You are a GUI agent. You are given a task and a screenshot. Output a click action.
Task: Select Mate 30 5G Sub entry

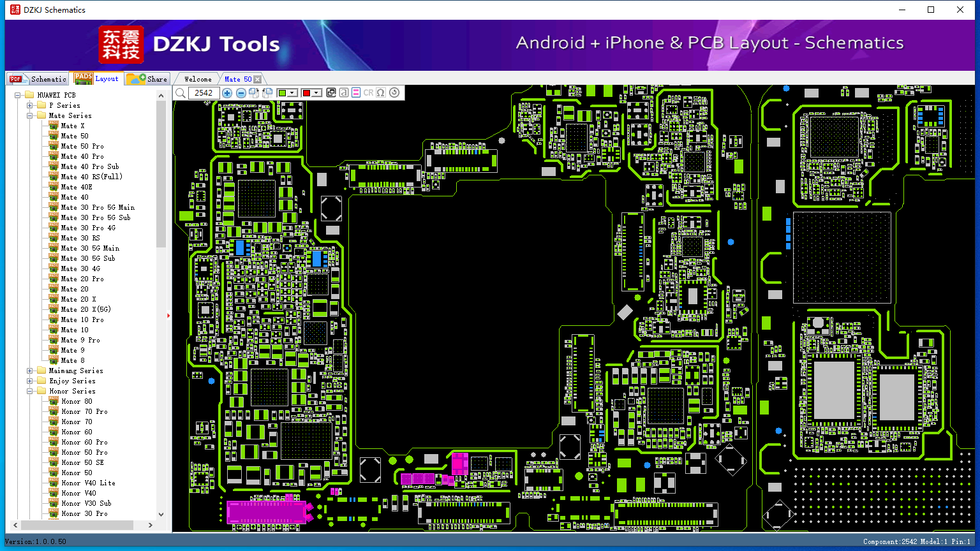pos(88,258)
